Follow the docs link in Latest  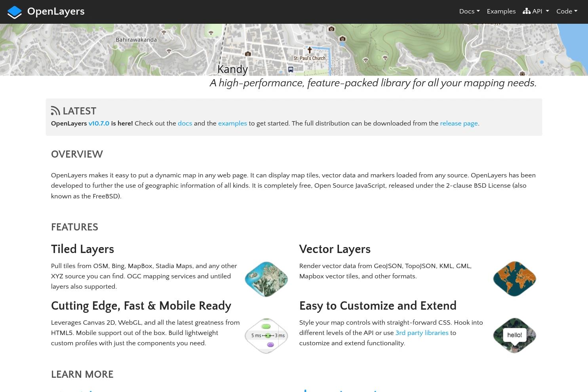[x=185, y=124]
